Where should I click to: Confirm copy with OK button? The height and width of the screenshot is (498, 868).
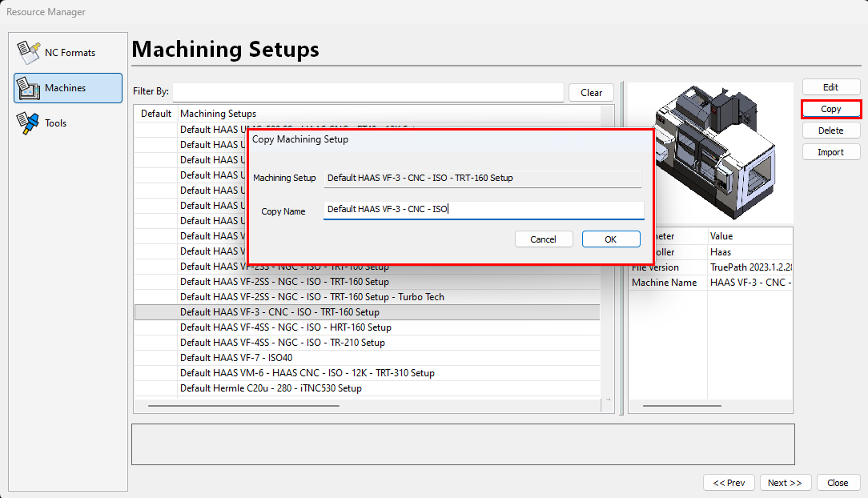tap(611, 239)
